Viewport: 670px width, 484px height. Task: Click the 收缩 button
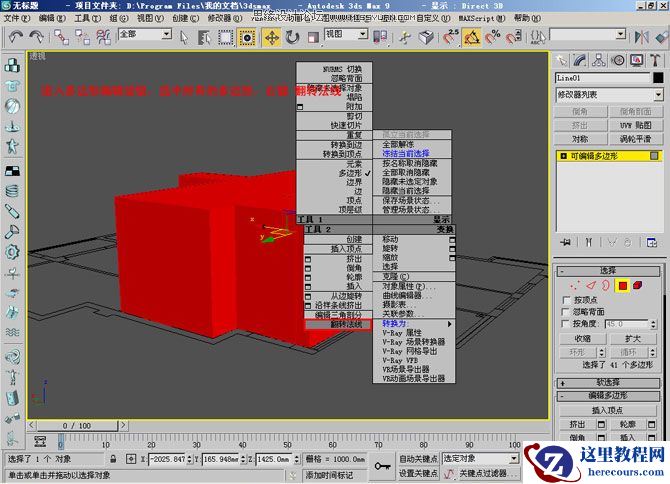[582, 339]
